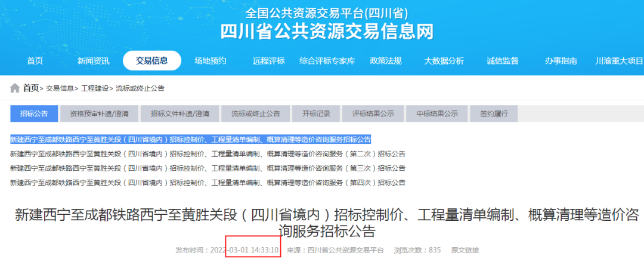Screen dimensions: 644x262
Task: Go to 首页 breadcrumb link
Action: click(31, 88)
